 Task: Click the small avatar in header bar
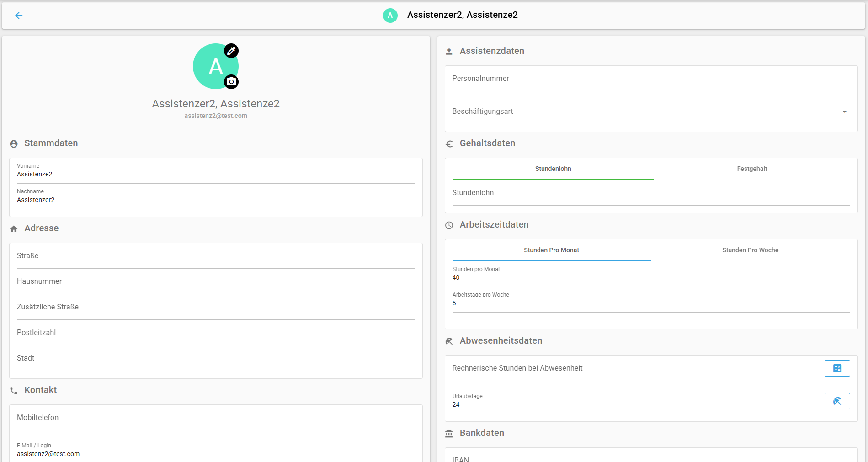[x=390, y=16]
